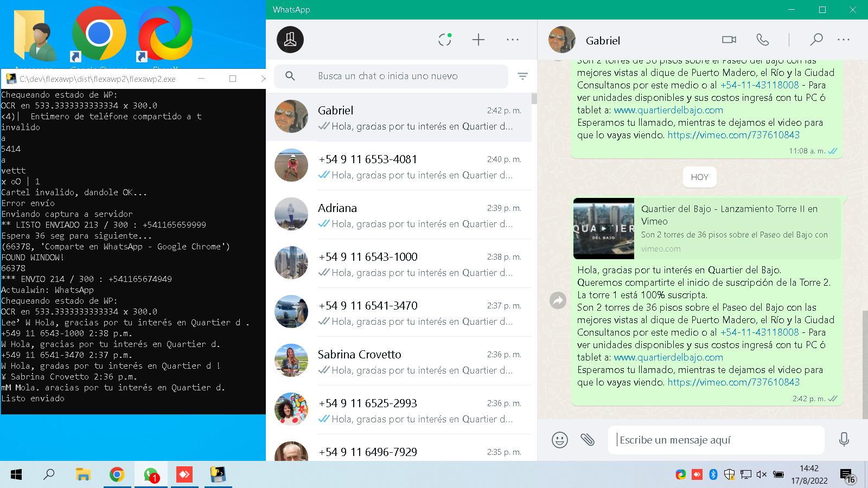
Task: Open Gabriel conversation options menu
Action: pyautogui.click(x=844, y=40)
